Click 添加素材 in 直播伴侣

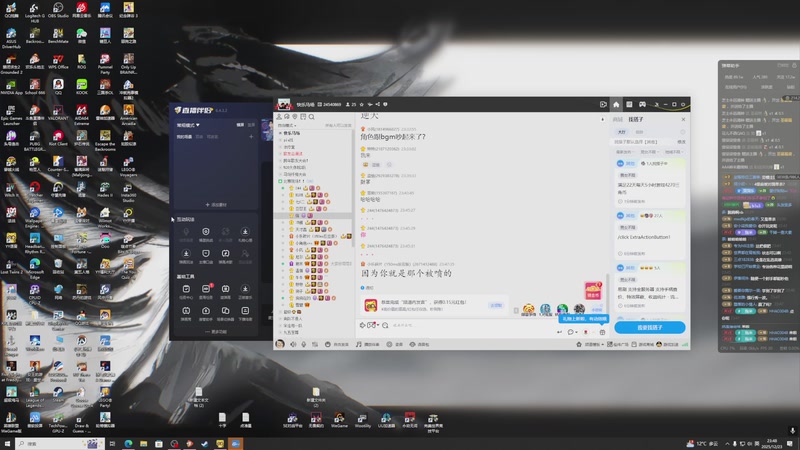pos(216,205)
